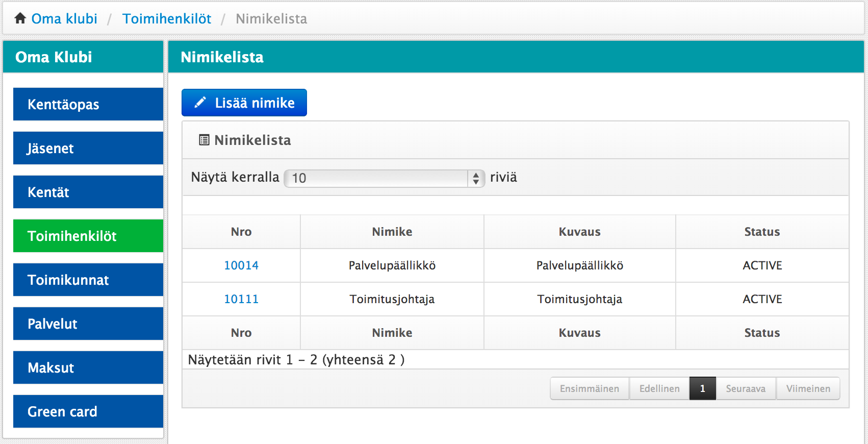This screenshot has height=444, width=868.
Task: Click the list icon beside Nimikelista heading
Action: click(204, 140)
